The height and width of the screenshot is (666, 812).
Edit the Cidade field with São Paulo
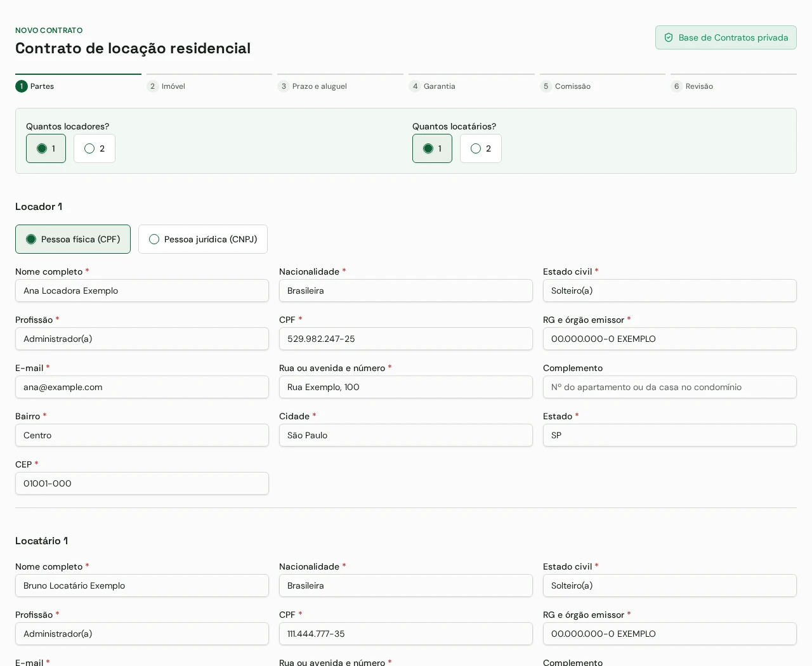click(406, 435)
